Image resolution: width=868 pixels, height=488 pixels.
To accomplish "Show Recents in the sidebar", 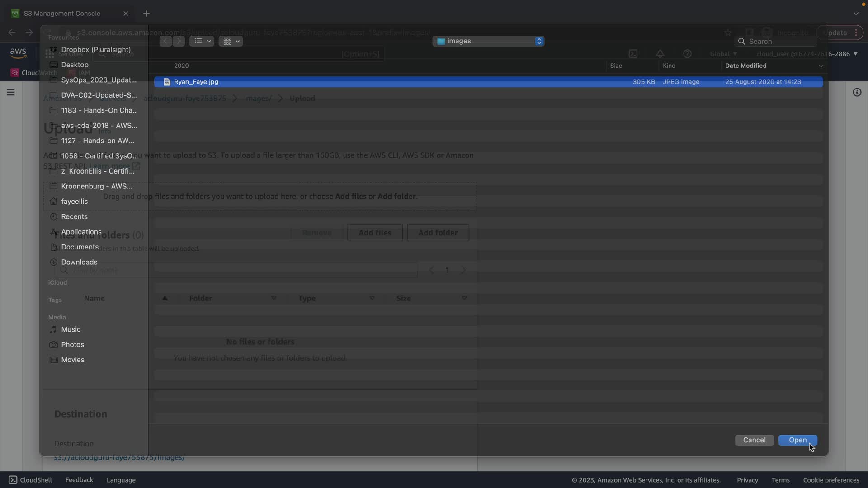I will point(74,216).
